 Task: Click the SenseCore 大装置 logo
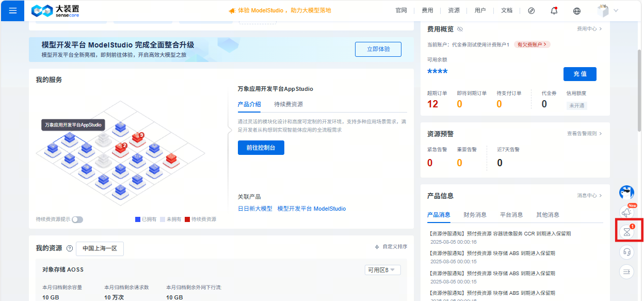(x=55, y=10)
